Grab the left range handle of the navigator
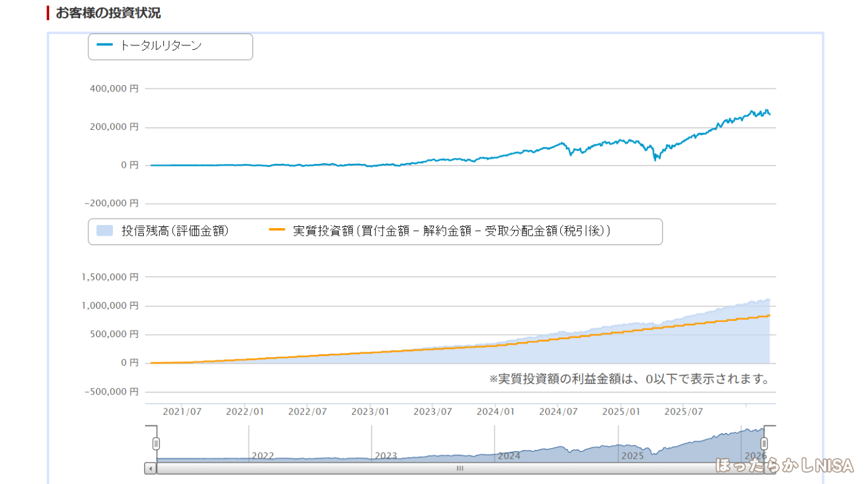Viewport: 868px width, 484px height. (x=156, y=444)
